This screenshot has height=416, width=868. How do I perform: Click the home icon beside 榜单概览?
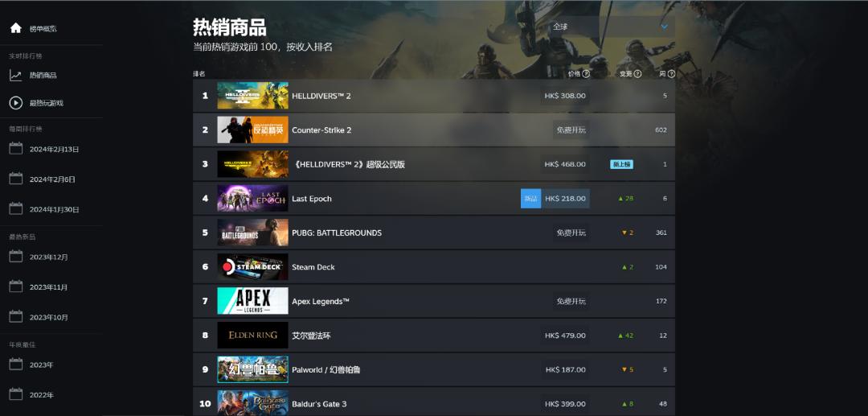[x=15, y=28]
